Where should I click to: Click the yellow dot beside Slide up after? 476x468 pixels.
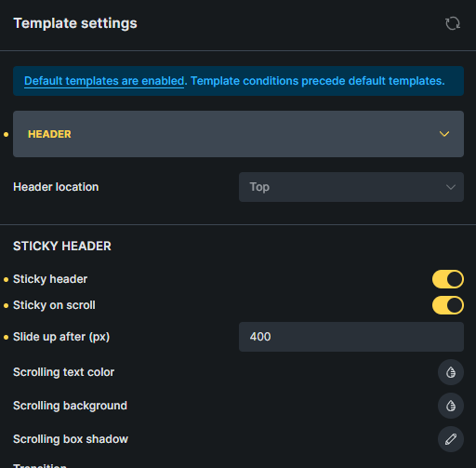click(x=6, y=337)
